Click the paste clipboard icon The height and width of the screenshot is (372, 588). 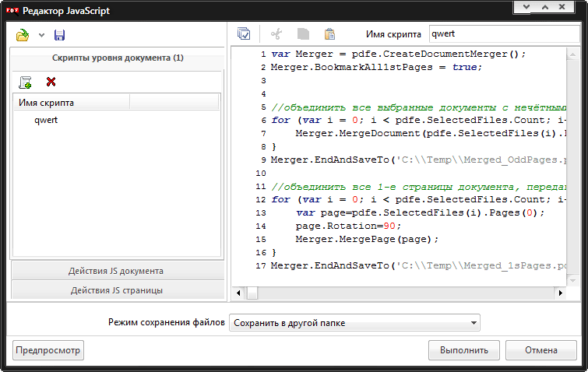coord(329,34)
